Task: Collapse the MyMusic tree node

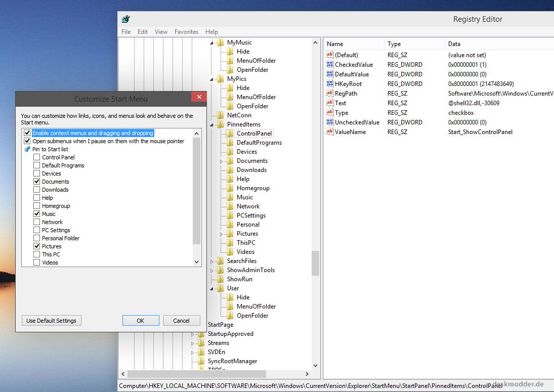Action: (211, 43)
